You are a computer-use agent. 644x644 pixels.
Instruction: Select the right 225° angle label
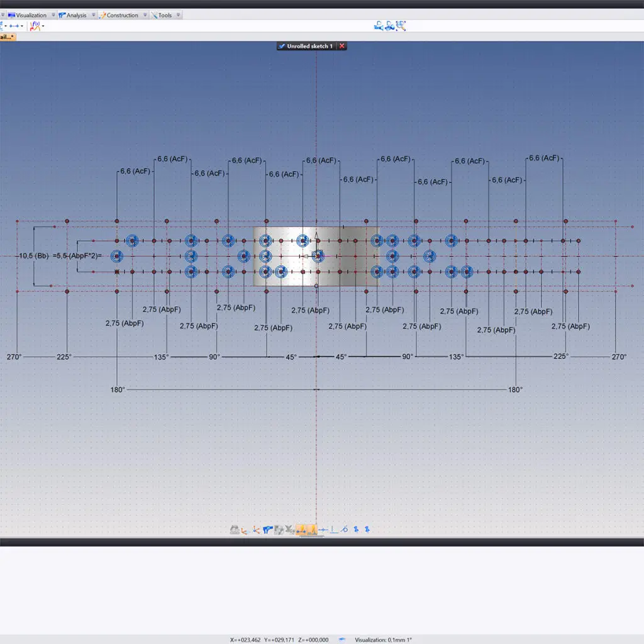point(561,356)
